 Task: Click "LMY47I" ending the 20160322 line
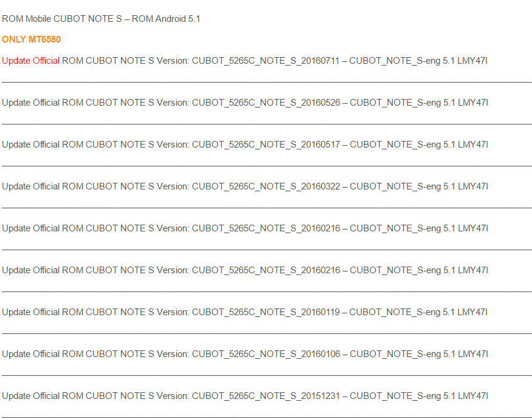pyautogui.click(x=473, y=186)
